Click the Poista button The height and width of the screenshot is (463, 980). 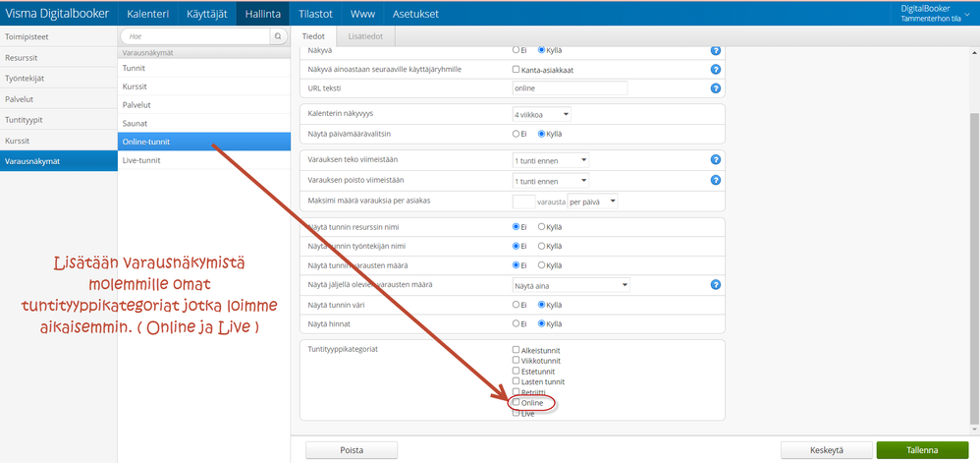[x=352, y=450]
